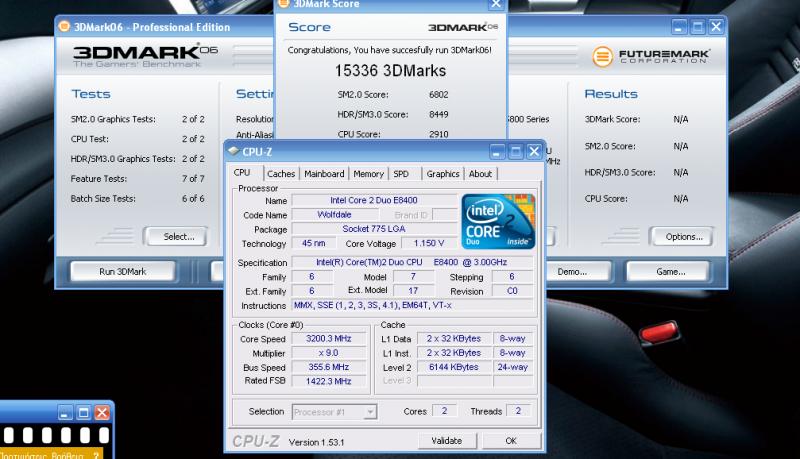Click the Rated FSB value 1422.3 MHz
Viewport: 800px width, 459px height.
(x=329, y=381)
